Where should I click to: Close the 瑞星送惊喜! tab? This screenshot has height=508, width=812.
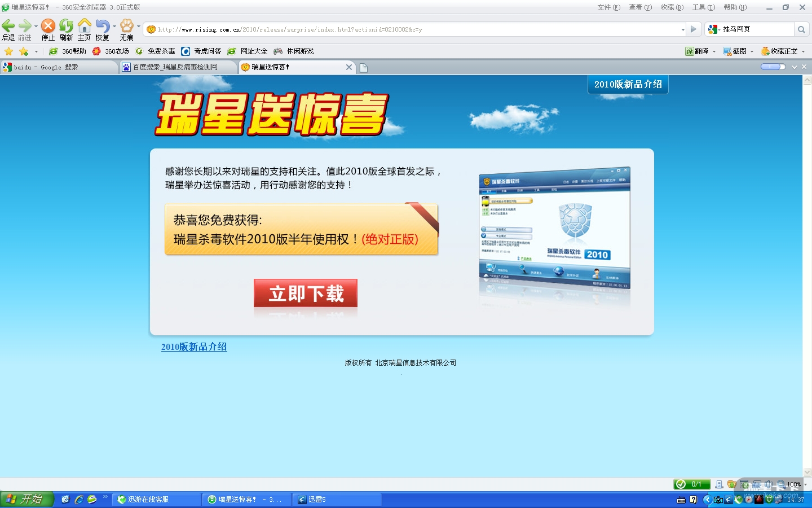(x=349, y=67)
